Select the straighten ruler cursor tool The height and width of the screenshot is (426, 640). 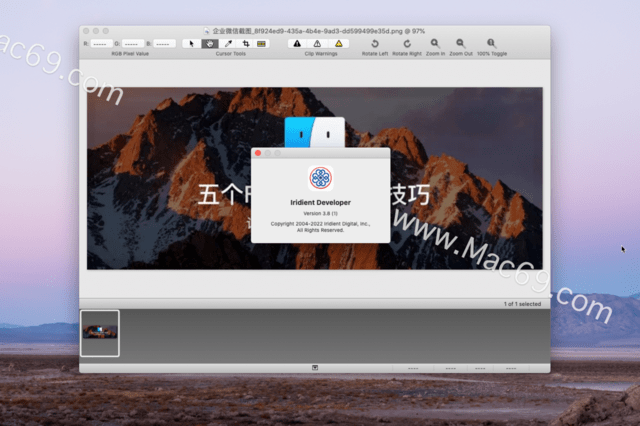[261, 44]
